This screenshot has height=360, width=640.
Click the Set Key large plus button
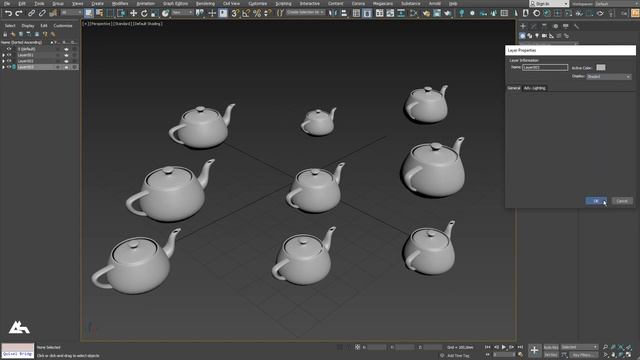click(534, 350)
